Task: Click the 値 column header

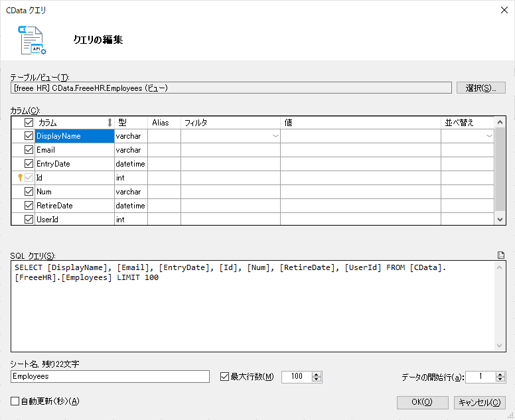Action: (360, 123)
